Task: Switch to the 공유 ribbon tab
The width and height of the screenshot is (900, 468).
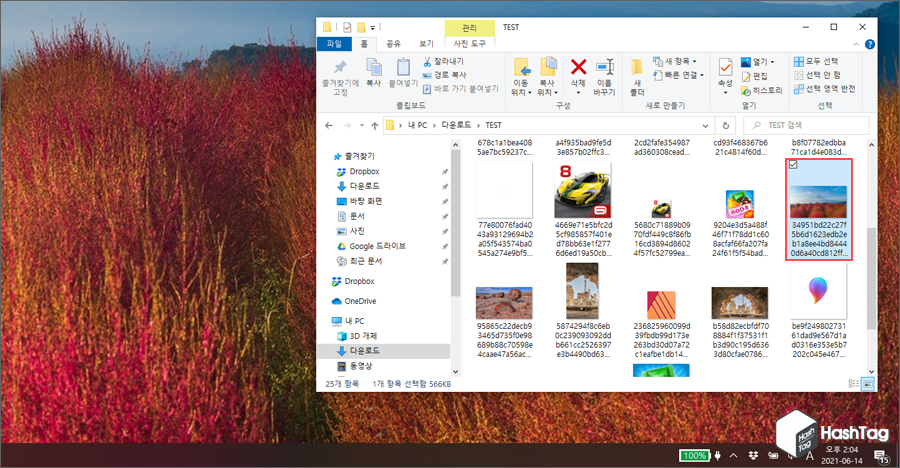Action: point(393,44)
